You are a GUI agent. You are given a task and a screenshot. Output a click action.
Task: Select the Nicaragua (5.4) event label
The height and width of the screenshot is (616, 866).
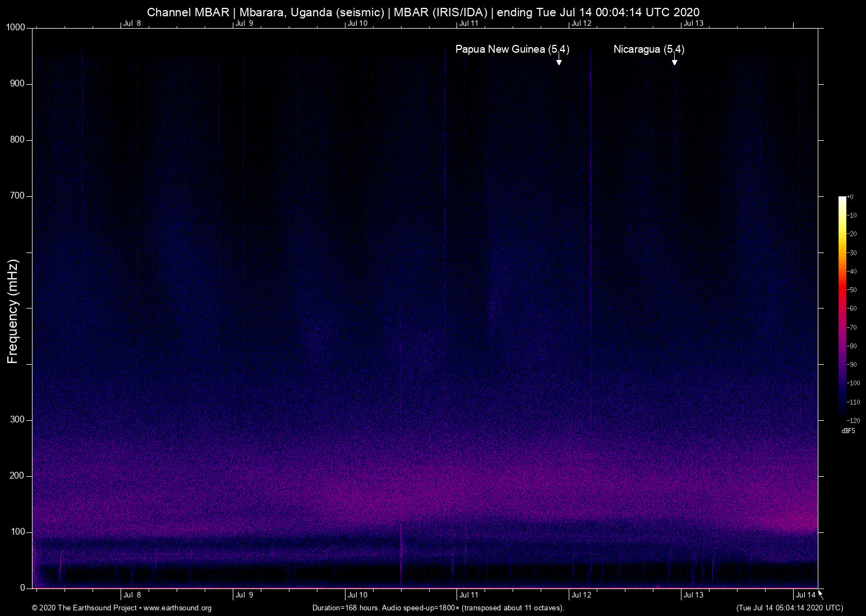tap(648, 49)
